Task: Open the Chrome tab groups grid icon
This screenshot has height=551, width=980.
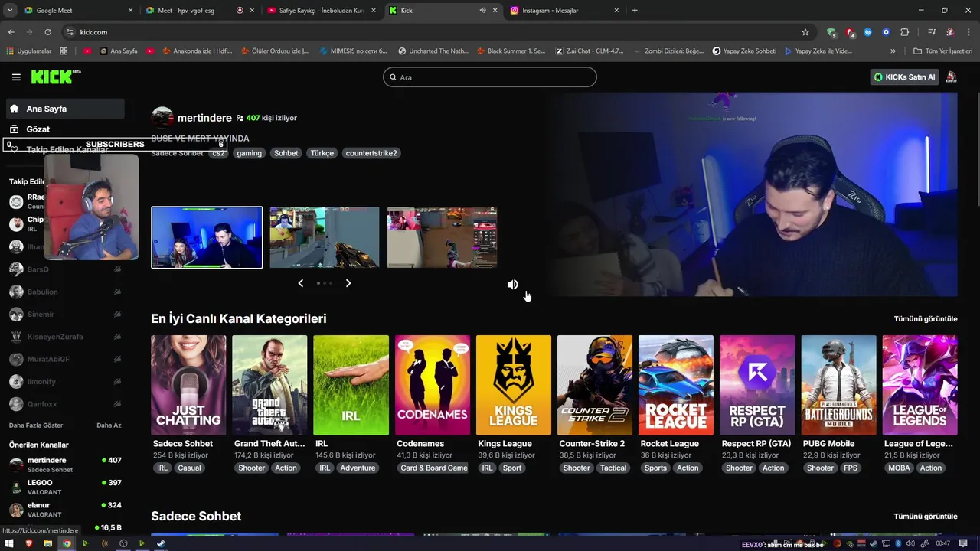Action: tap(64, 51)
